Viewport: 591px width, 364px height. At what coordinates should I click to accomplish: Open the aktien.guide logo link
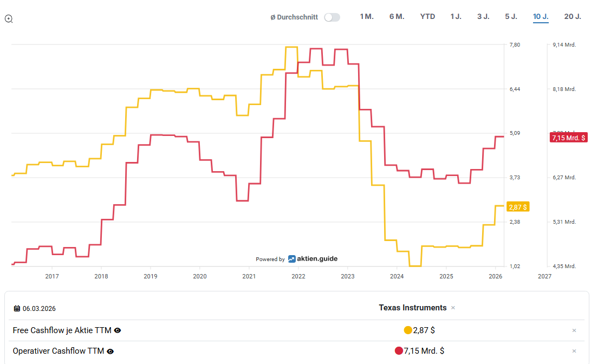pyautogui.click(x=313, y=259)
